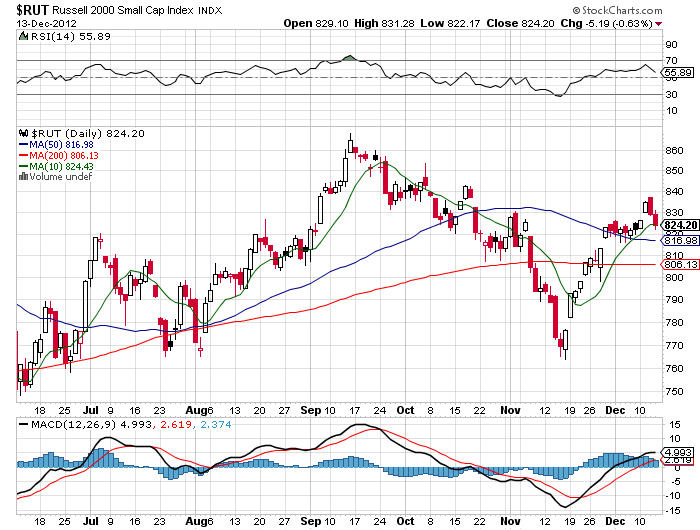Click the $RUT ticker symbol title
This screenshot has height=530, width=700.
(33, 9)
